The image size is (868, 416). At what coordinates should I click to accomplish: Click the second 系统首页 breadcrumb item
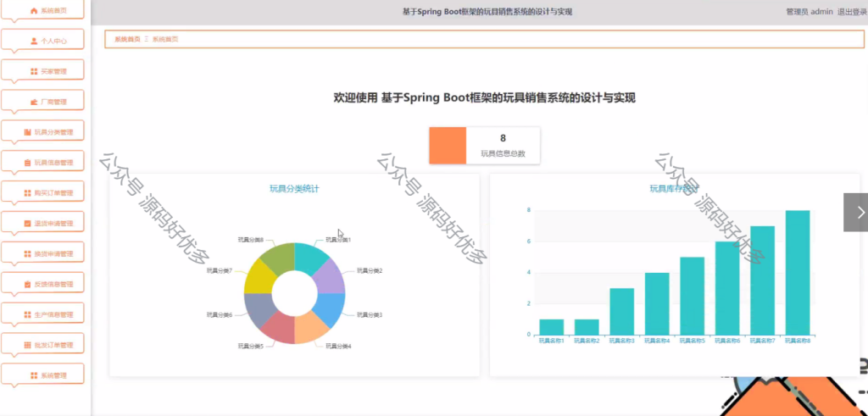point(165,39)
